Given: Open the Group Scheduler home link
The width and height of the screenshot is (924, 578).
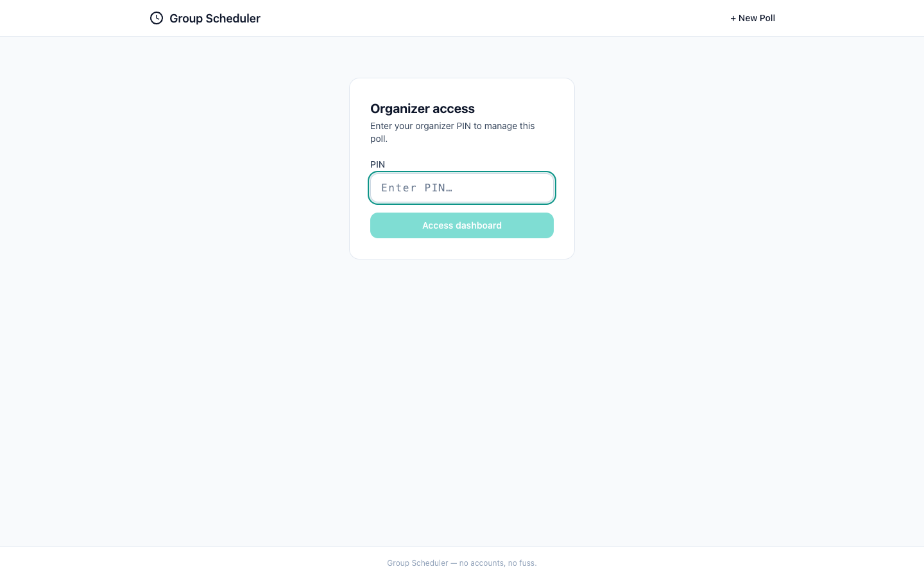Looking at the screenshot, I should (x=214, y=19).
